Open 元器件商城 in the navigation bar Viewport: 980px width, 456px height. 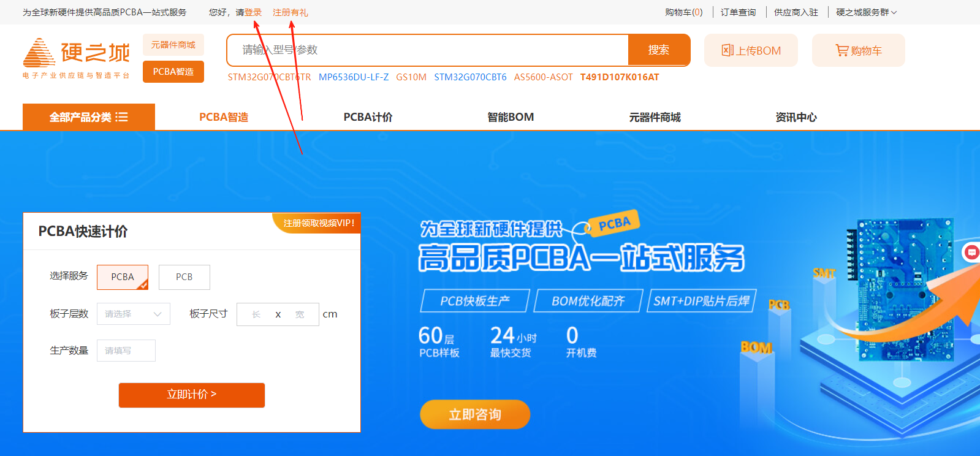coord(655,117)
